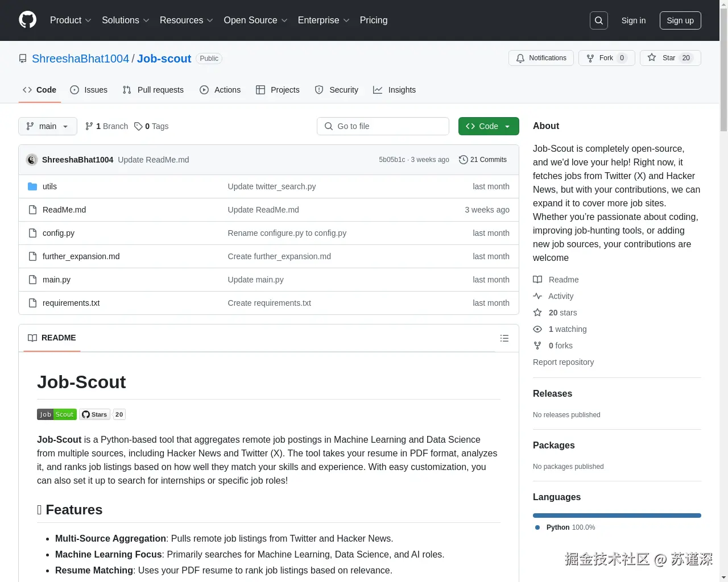The width and height of the screenshot is (728, 582).
Task: Click Python 100.0% language entry
Action: click(x=565, y=527)
